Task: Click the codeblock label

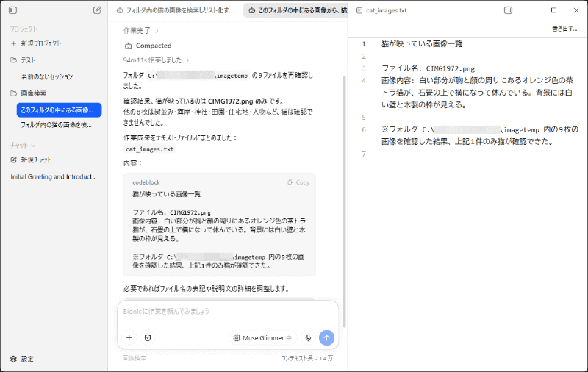Action: tap(146, 182)
